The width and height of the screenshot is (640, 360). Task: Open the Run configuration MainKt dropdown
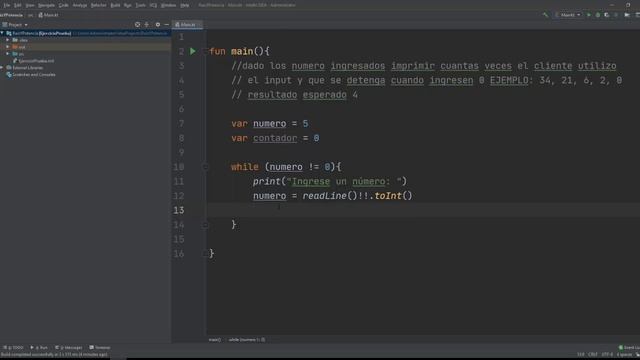click(568, 15)
